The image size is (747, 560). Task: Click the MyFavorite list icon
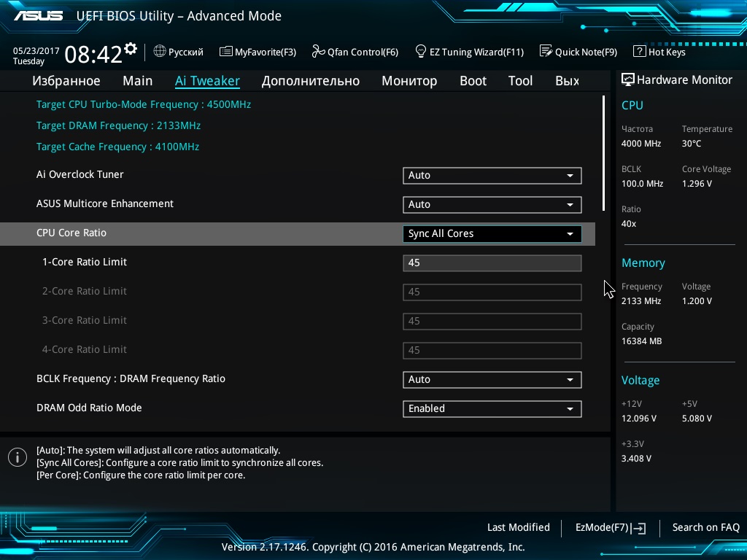pos(226,52)
